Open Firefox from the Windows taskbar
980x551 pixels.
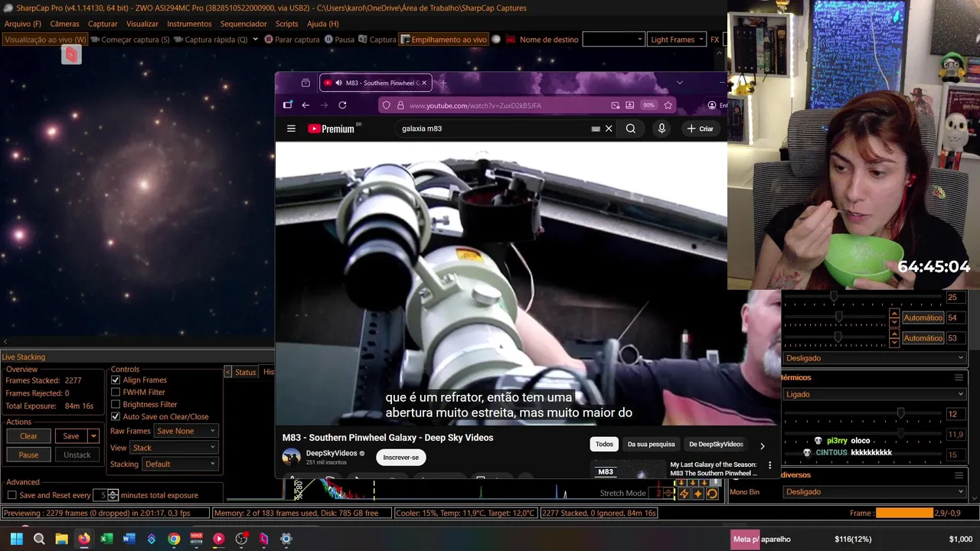click(x=84, y=539)
